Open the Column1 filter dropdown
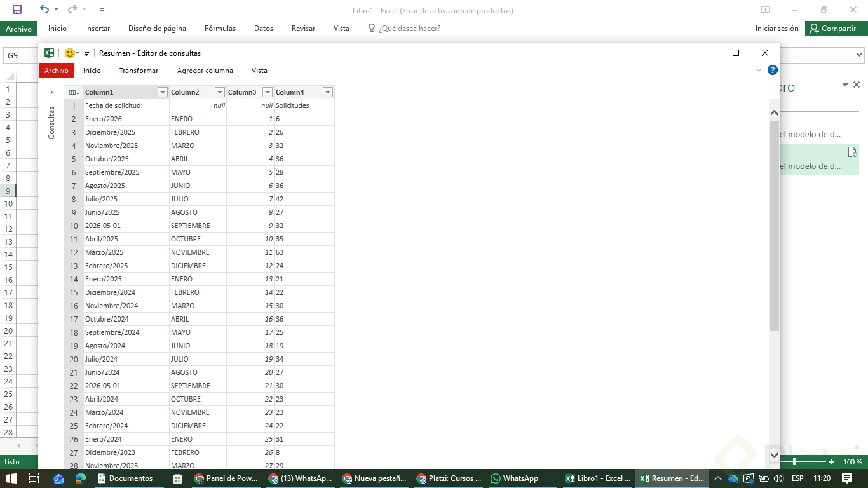Image resolution: width=868 pixels, height=488 pixels. click(x=163, y=92)
